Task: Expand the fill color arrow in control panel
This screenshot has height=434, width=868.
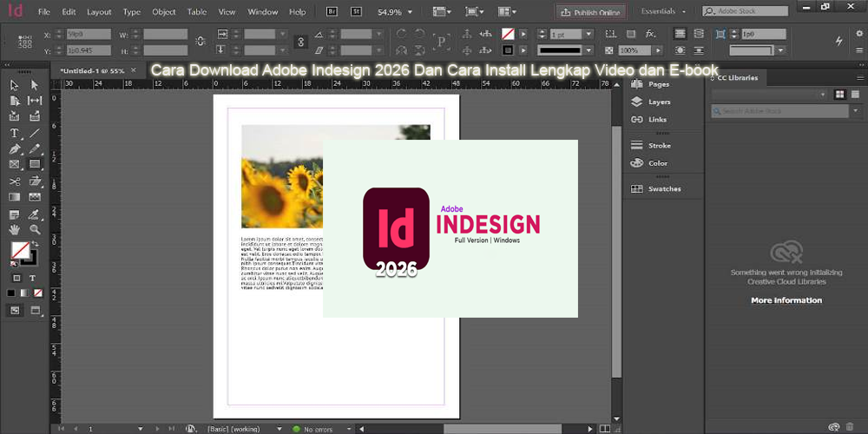Action: pos(523,35)
